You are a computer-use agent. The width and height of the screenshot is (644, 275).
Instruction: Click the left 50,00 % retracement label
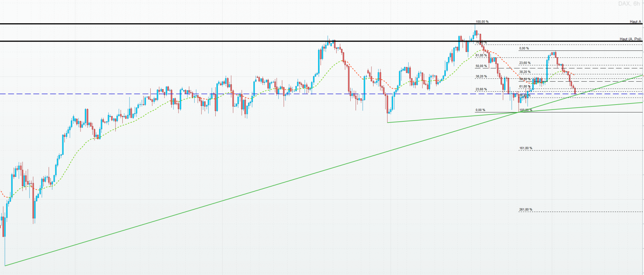pos(481,66)
